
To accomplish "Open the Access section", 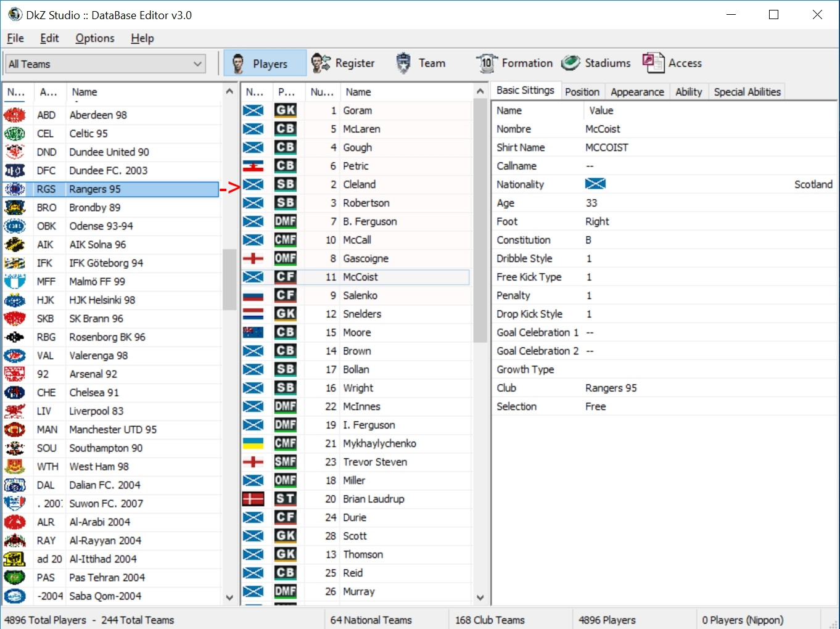I will tap(672, 63).
